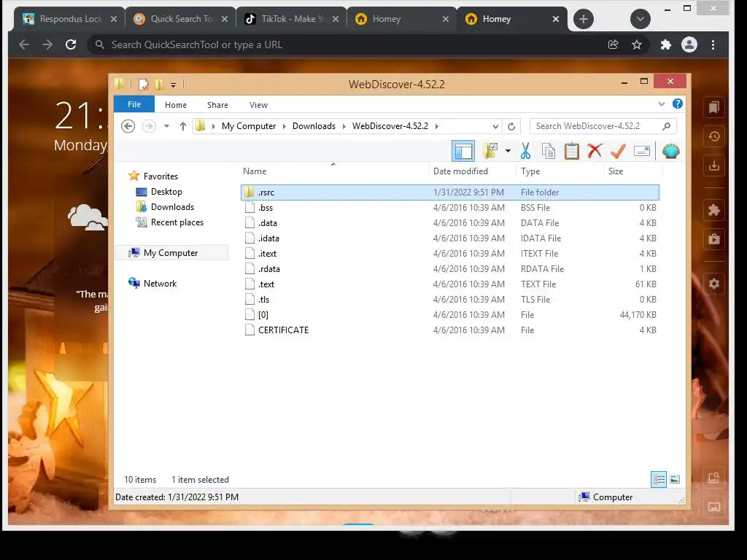747x560 pixels.
Task: Open the Home ribbon tab
Action: point(176,105)
